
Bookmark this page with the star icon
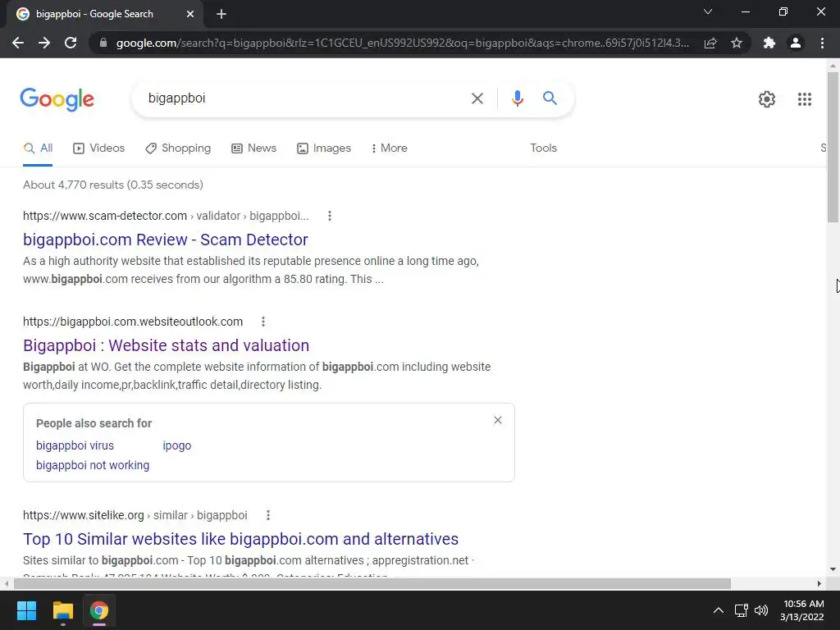point(737,43)
